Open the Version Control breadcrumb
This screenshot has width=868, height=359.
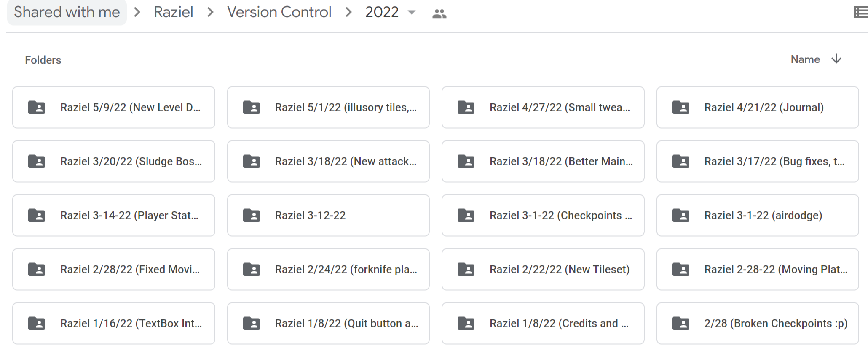(x=279, y=12)
